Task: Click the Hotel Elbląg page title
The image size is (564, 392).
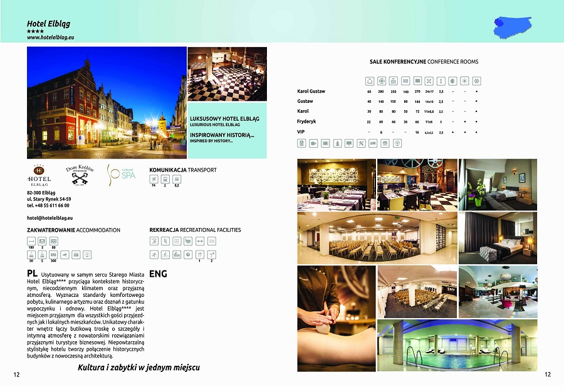Action: click(x=48, y=24)
